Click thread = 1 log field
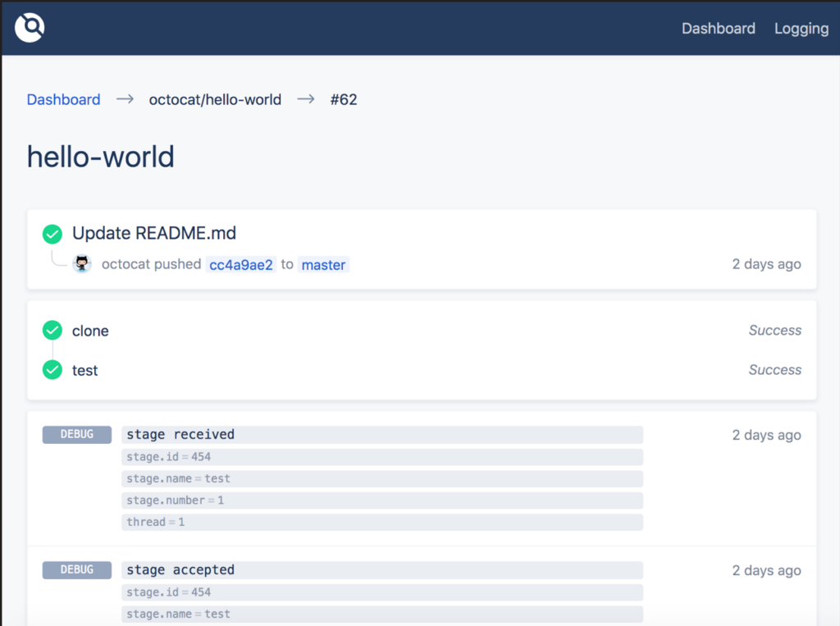840x626 pixels. [382, 522]
